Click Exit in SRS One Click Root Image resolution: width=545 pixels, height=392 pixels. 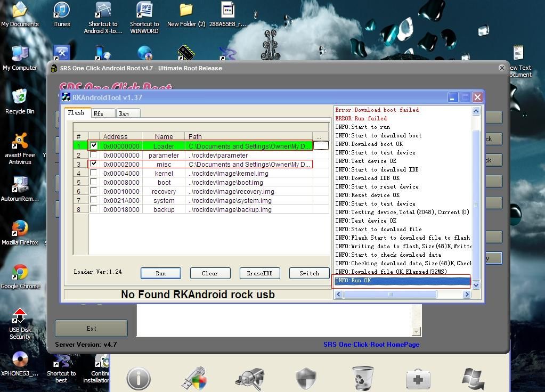[x=91, y=329]
